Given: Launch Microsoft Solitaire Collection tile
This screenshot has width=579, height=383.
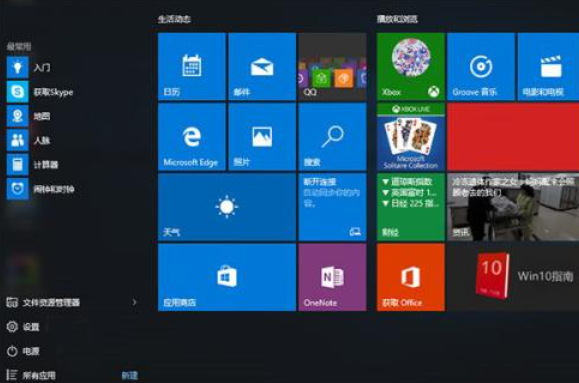Looking at the screenshot, I should 411,137.
